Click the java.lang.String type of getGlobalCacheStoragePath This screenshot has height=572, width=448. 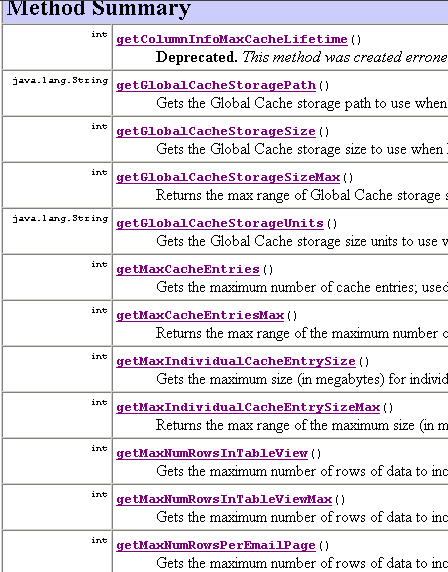pyautogui.click(x=60, y=80)
